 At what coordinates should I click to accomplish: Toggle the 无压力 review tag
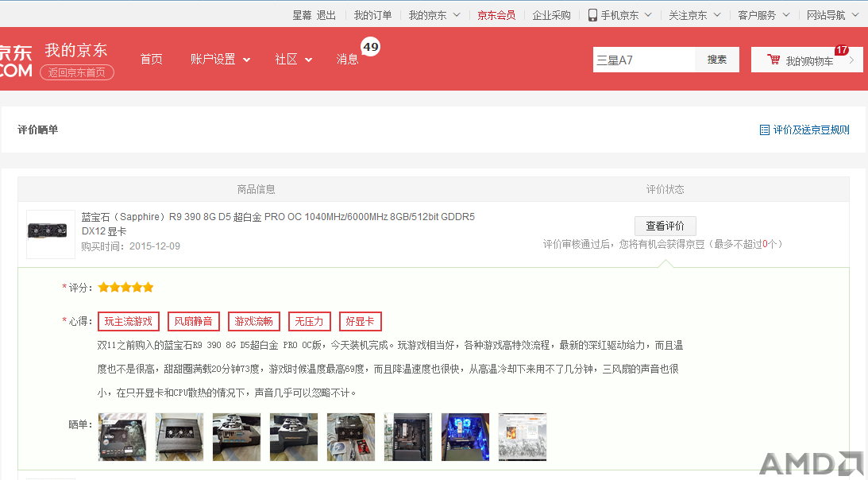[x=309, y=322]
